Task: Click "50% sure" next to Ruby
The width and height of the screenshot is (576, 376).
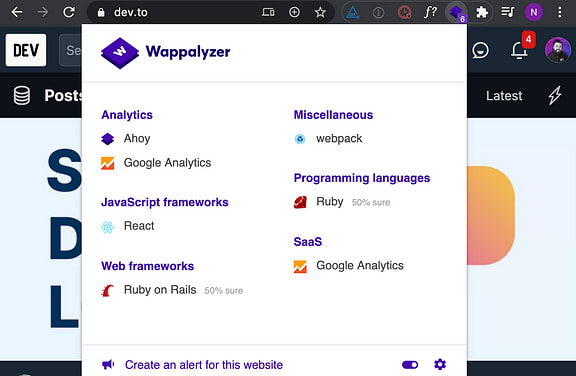Action: click(371, 202)
